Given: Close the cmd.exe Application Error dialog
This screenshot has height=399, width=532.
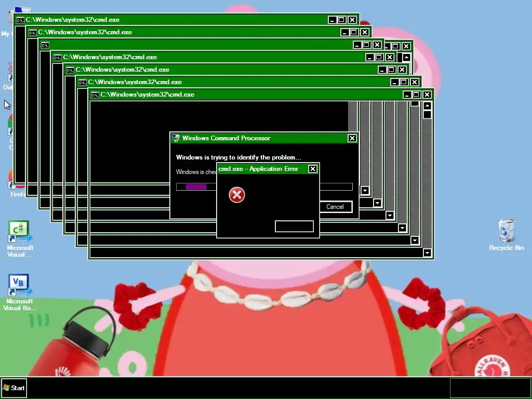Looking at the screenshot, I should coord(312,169).
